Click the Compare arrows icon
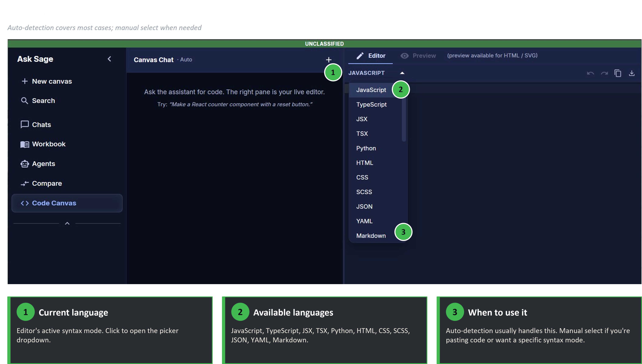The width and height of the screenshot is (642, 364). point(25,184)
